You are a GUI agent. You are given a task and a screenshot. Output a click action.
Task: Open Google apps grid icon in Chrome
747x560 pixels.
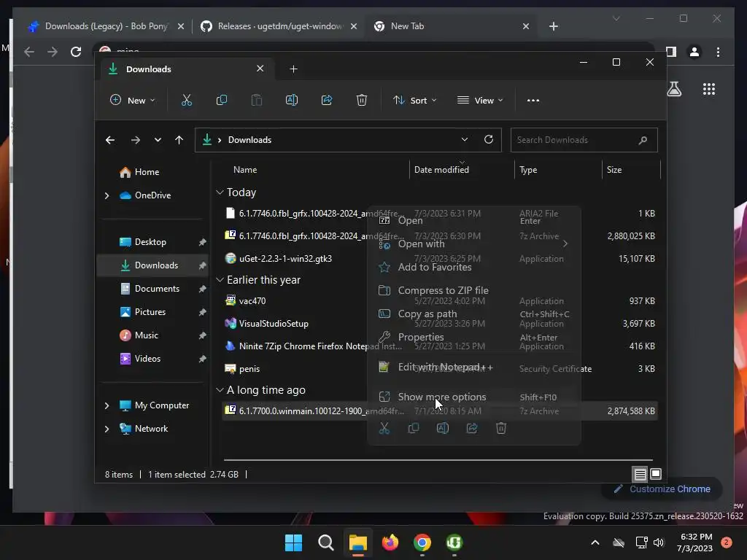coord(709,89)
